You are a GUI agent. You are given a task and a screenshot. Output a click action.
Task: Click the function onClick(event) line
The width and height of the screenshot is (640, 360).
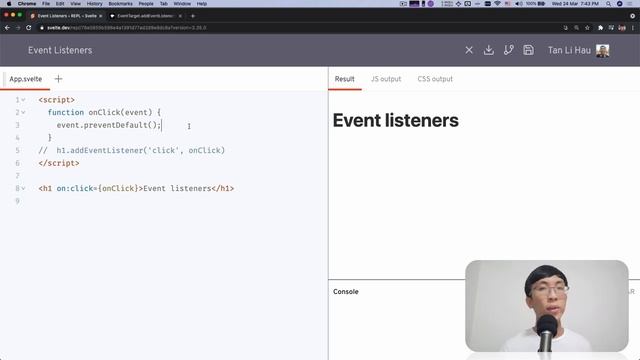tap(104, 113)
